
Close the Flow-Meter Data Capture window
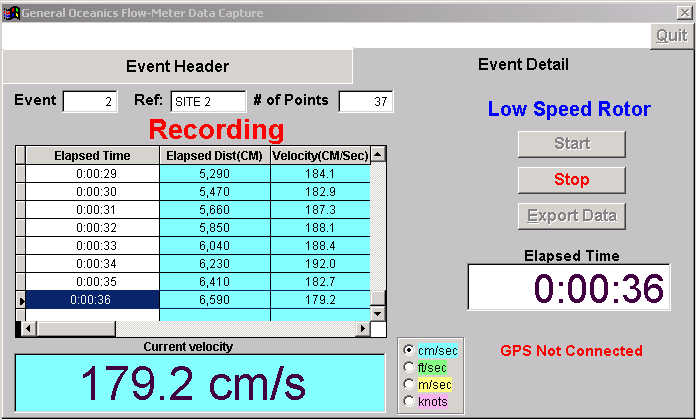[x=684, y=12]
